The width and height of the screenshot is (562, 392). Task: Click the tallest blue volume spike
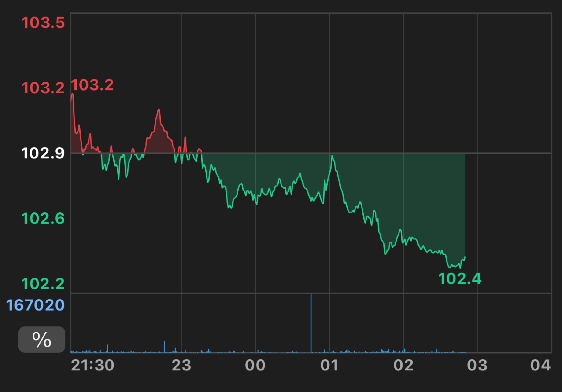pyautogui.click(x=311, y=323)
